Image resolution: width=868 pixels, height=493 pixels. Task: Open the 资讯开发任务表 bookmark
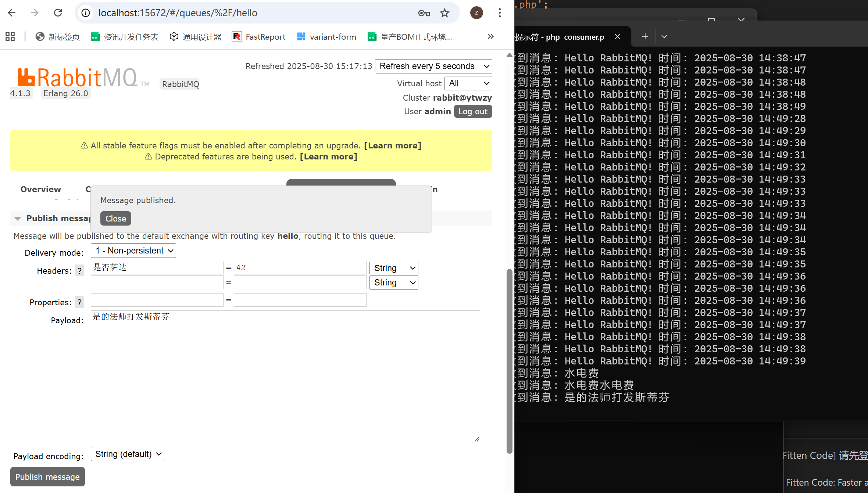coord(125,37)
